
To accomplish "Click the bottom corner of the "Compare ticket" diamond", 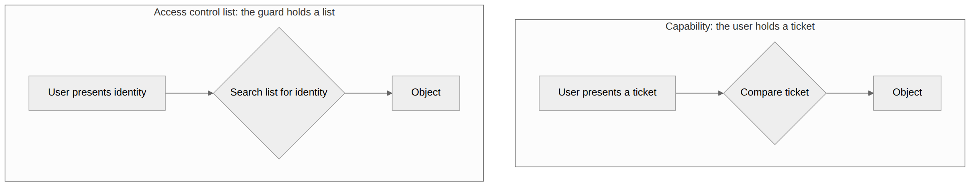I will pos(775,144).
